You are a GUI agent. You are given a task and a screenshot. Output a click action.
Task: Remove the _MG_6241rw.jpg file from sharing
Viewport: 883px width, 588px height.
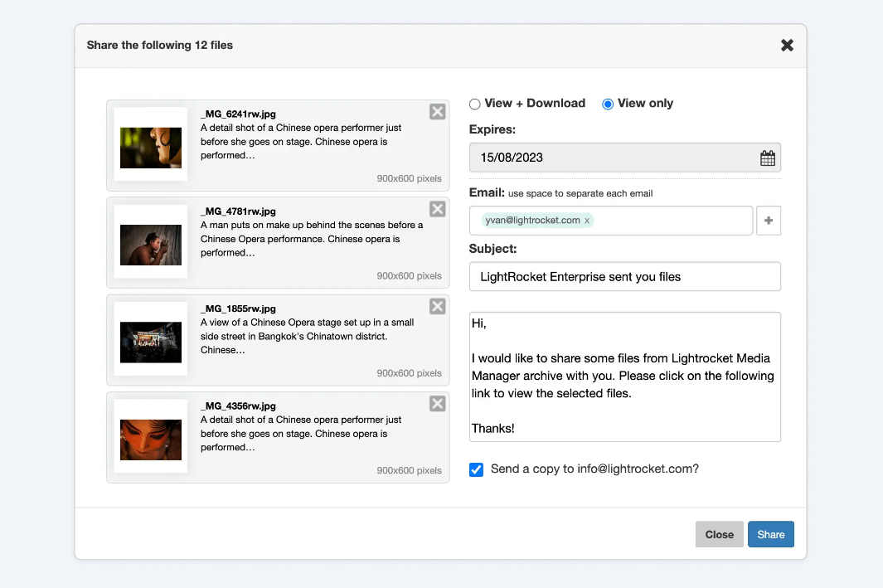coord(437,111)
